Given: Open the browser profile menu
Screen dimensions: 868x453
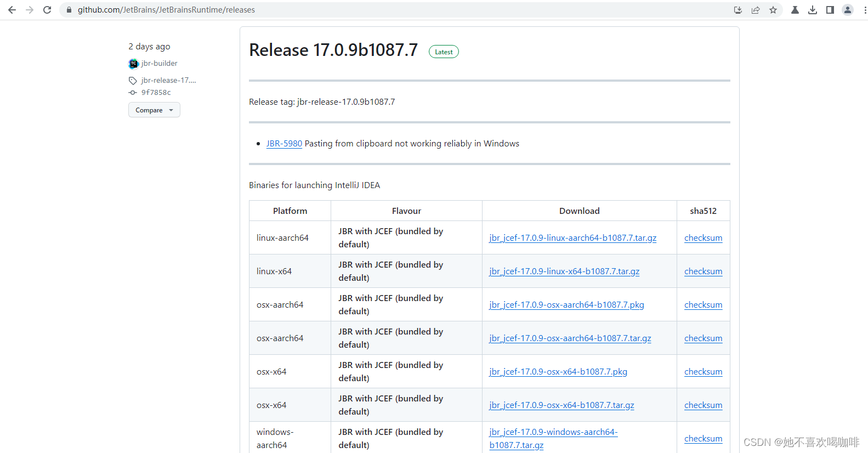Looking at the screenshot, I should pos(848,10).
